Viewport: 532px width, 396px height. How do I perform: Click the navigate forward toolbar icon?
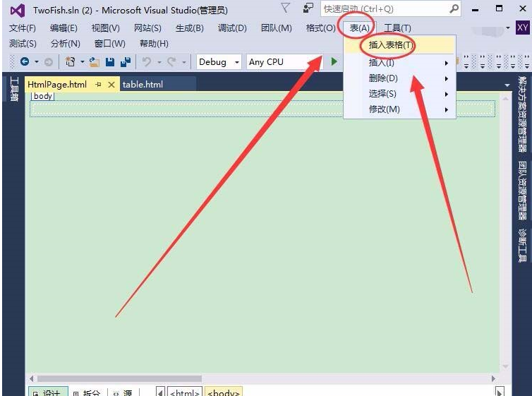[49, 62]
